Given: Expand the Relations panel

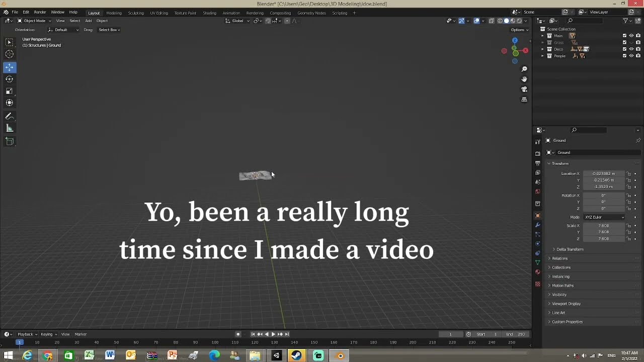Looking at the screenshot, I should [558, 258].
